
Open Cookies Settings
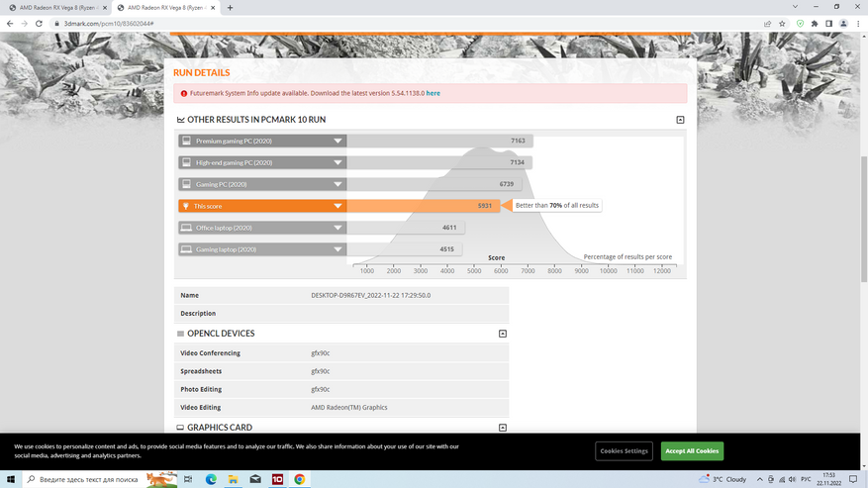(624, 451)
